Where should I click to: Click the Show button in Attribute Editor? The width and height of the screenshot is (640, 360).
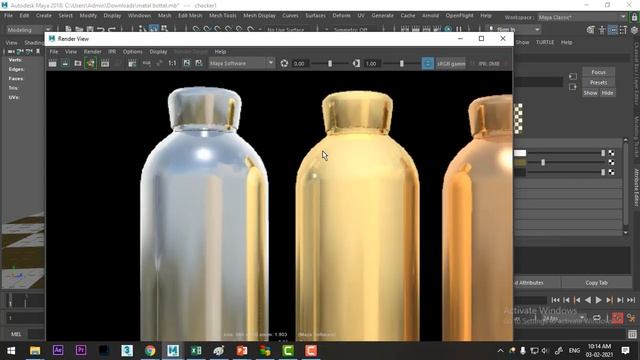pos(590,93)
